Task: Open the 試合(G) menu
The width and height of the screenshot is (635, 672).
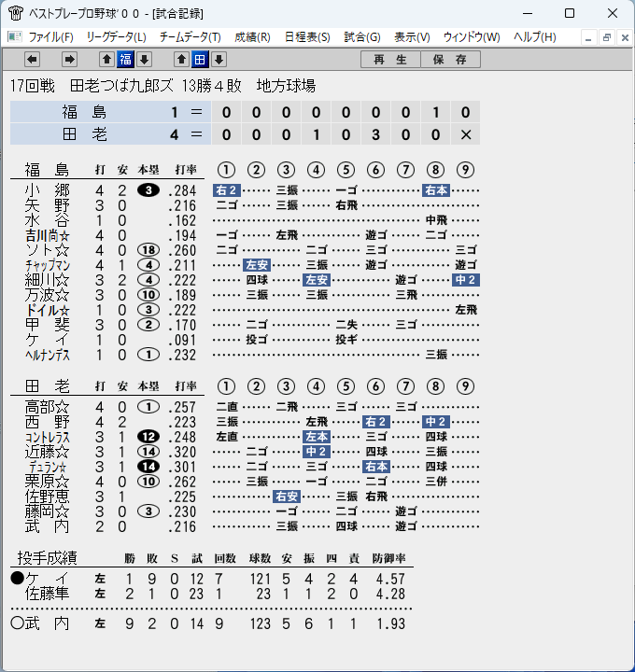Action: point(362,37)
